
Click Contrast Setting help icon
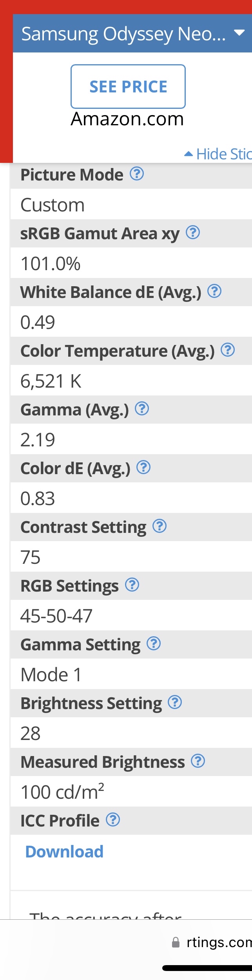[160, 526]
